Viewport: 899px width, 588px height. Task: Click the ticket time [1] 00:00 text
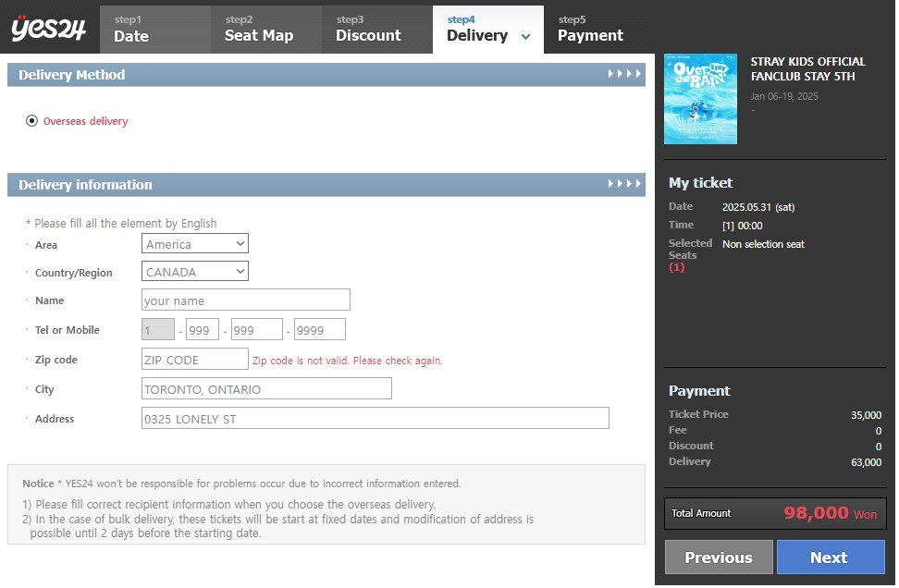(x=743, y=226)
